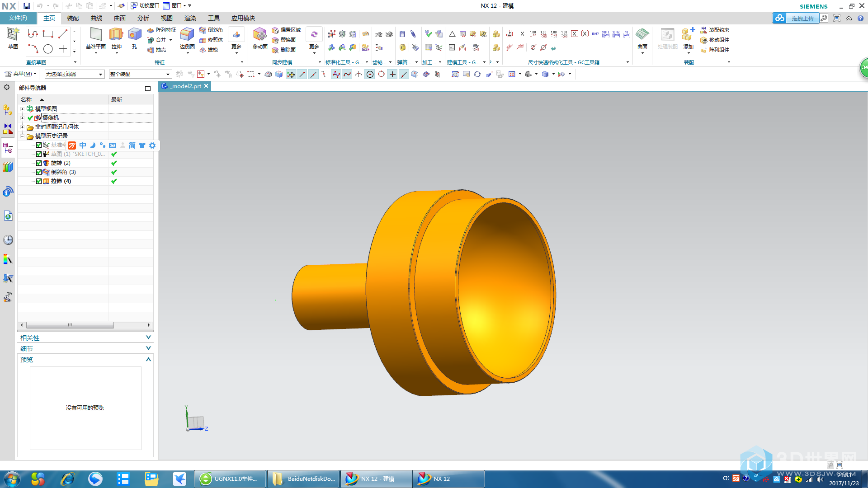The height and width of the screenshot is (488, 868).
Task: Collapse the 模型历史记录 tree node
Action: (x=22, y=136)
